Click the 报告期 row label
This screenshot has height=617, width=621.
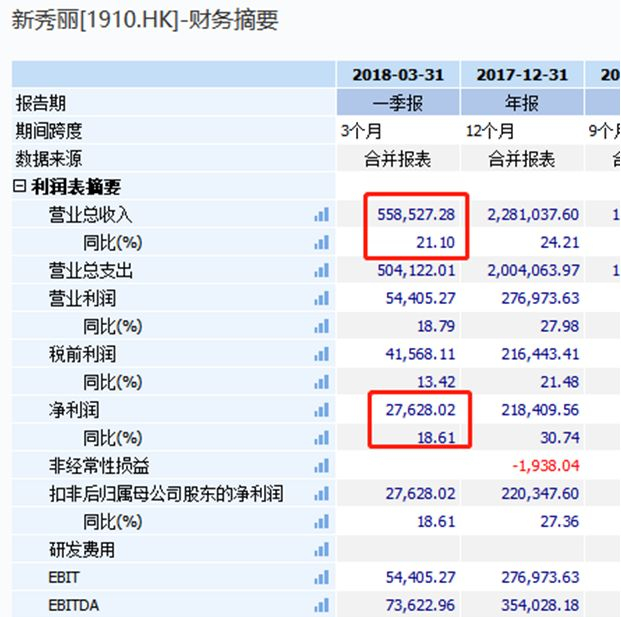tap(40, 103)
